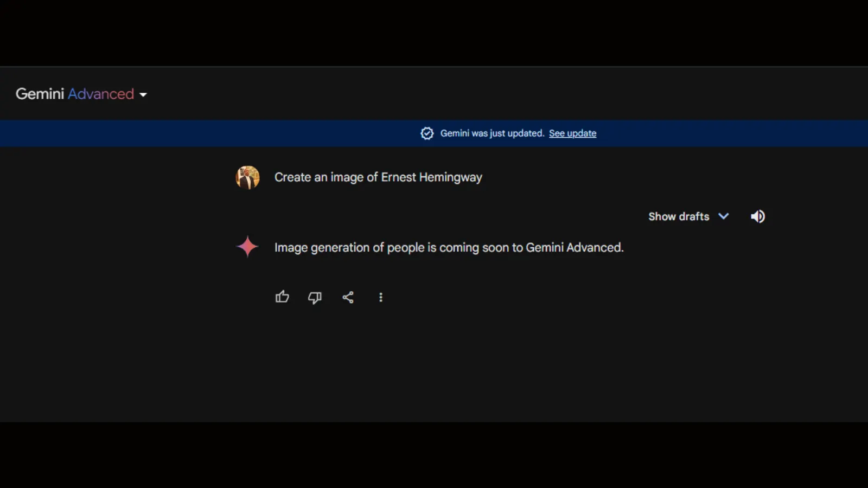Open the Gemini Advanced dropdown caret
Viewport: 868px width, 488px height.
pyautogui.click(x=143, y=95)
